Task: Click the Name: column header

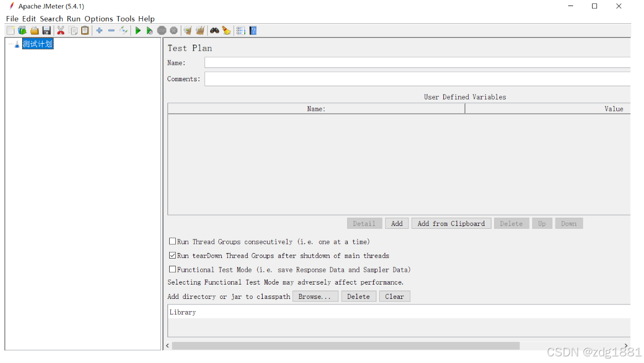Action: [x=316, y=109]
